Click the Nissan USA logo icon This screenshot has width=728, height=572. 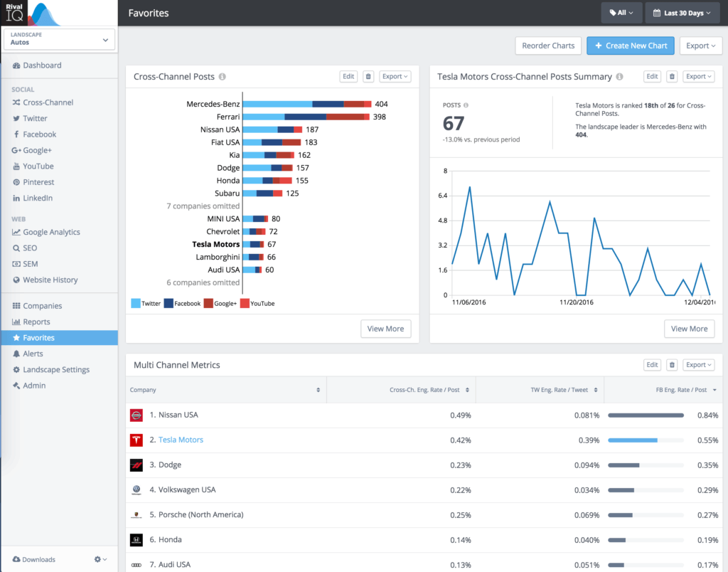coord(136,415)
